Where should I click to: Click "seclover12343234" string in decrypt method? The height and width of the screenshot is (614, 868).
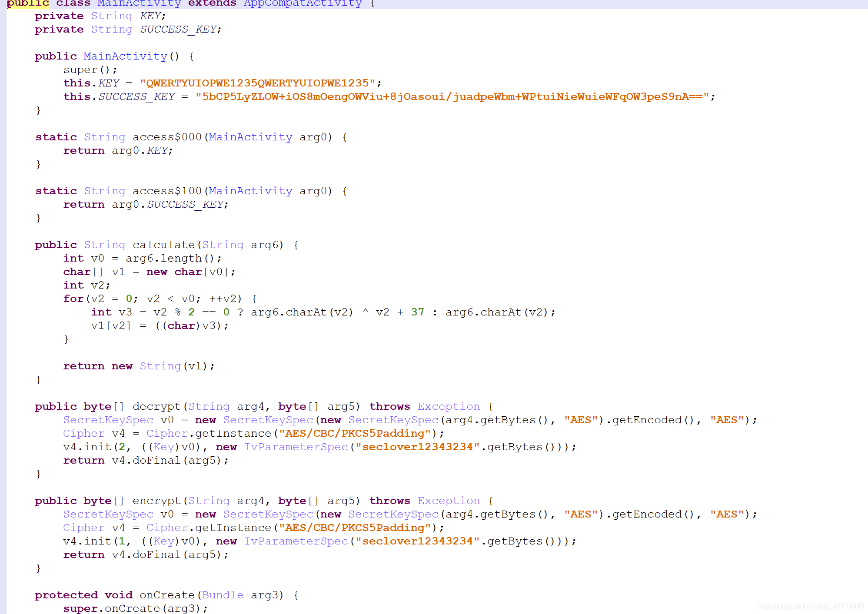[x=417, y=447]
